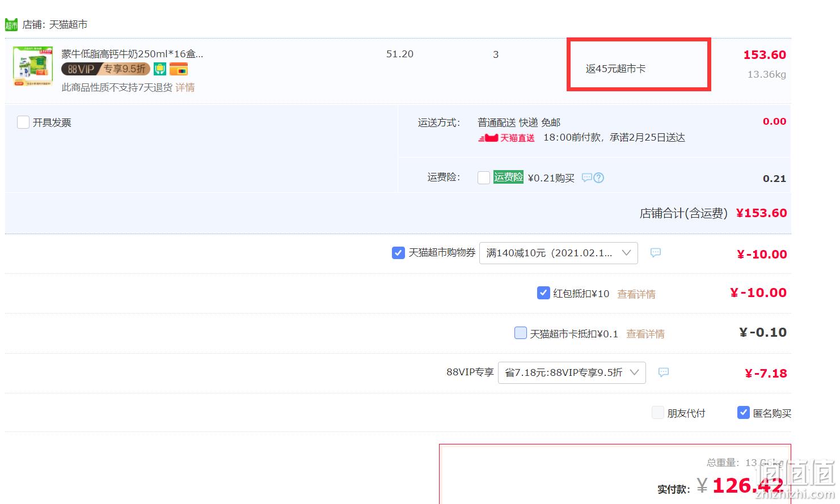This screenshot has width=840, height=504.
Task: Open the 蒙牛低脂高钙牛奶 product title
Action: click(132, 54)
